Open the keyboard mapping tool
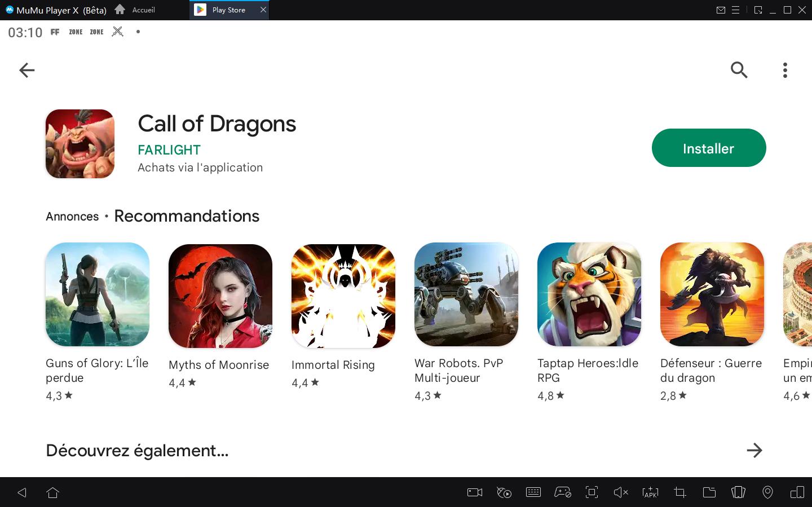This screenshot has height=507, width=812. pos(533,492)
